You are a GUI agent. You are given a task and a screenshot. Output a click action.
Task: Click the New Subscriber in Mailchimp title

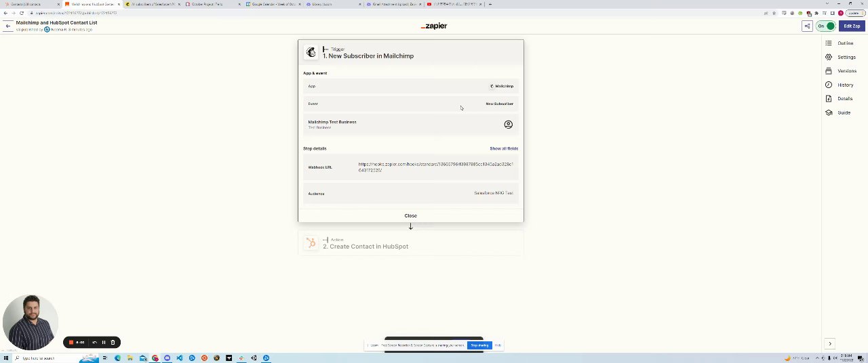pos(368,56)
